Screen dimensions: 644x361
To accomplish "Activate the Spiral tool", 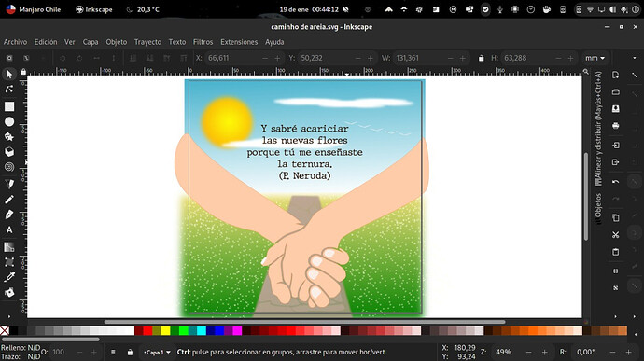I will click(9, 167).
